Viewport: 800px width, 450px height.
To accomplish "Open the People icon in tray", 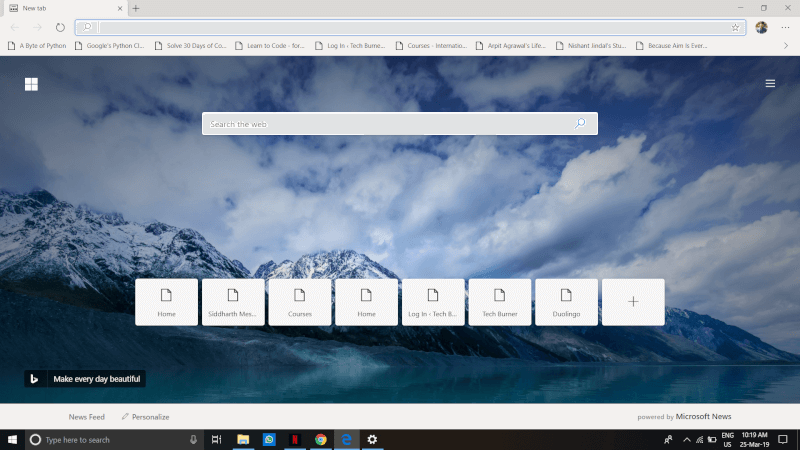I will pyautogui.click(x=668, y=440).
